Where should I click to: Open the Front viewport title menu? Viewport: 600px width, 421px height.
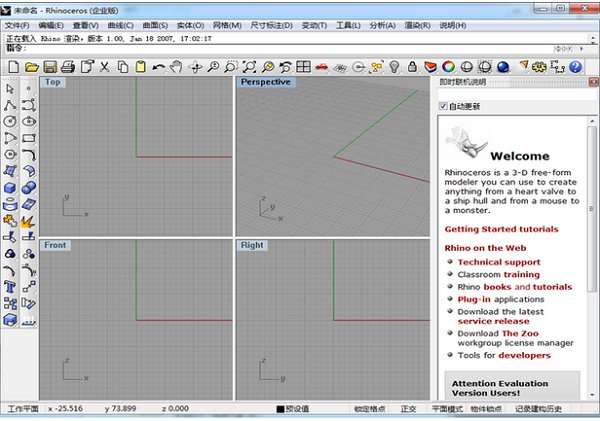tap(55, 245)
